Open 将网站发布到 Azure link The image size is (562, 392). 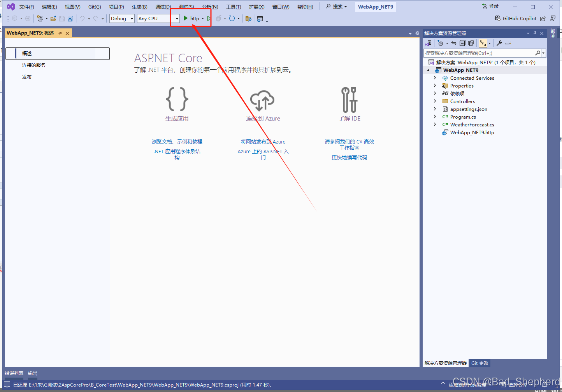(x=263, y=142)
